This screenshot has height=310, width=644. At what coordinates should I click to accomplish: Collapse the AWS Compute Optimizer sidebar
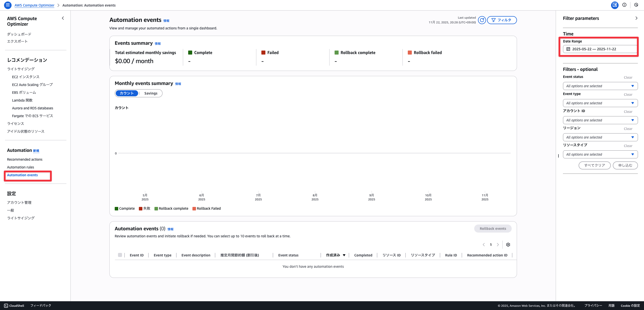[63, 18]
